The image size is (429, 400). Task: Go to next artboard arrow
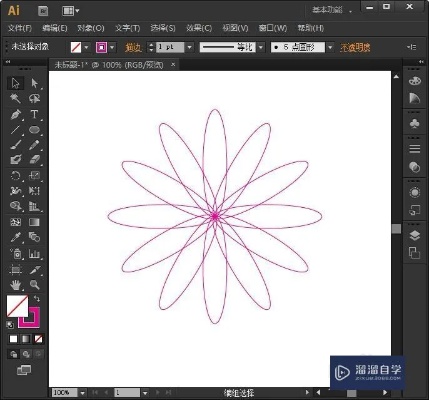[158, 393]
